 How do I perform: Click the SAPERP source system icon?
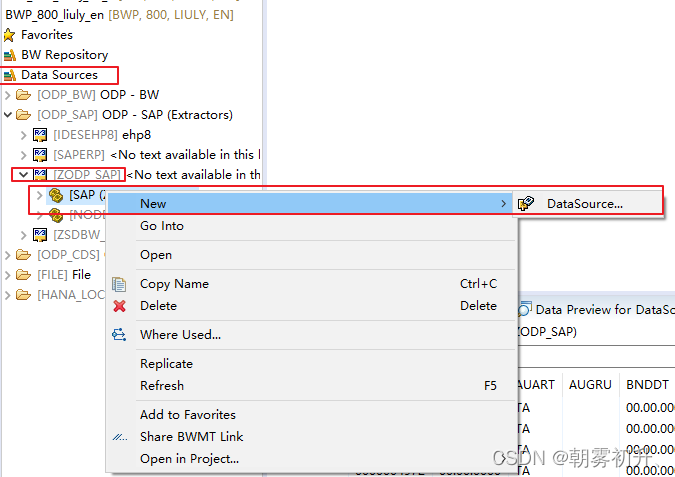[x=40, y=155]
